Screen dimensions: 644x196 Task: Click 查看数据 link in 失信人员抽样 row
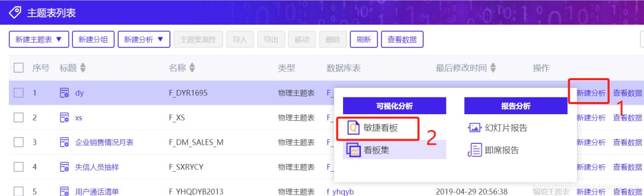point(628,167)
